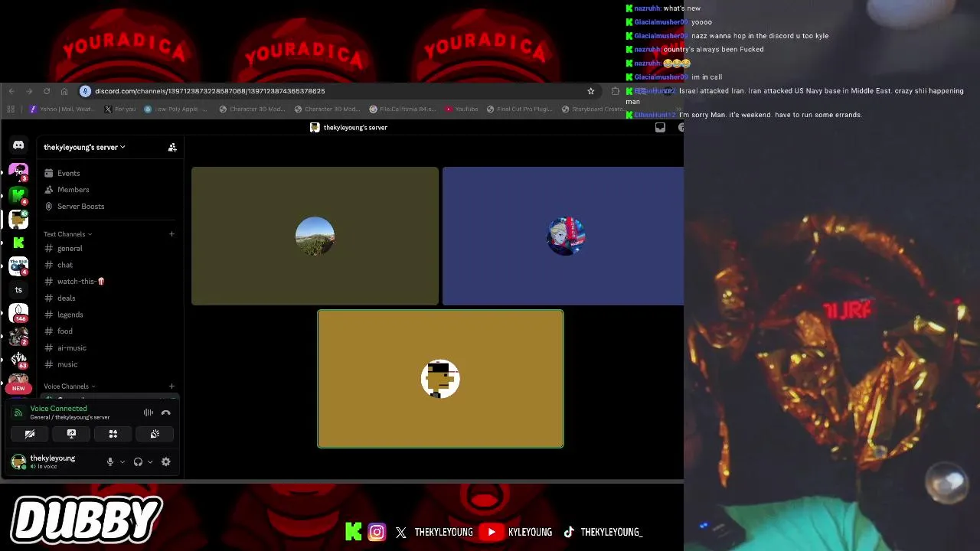Open the X For you bookmark
Viewport: 980px width, 551px height.
[x=119, y=109]
